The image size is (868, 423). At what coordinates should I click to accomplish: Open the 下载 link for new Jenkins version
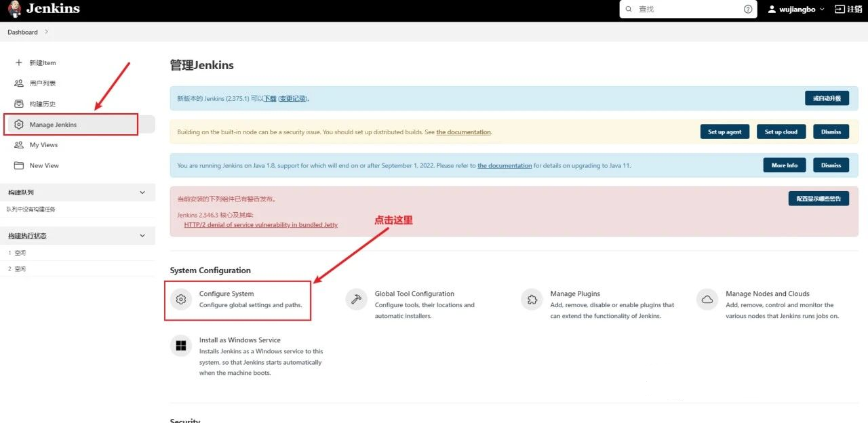point(270,98)
